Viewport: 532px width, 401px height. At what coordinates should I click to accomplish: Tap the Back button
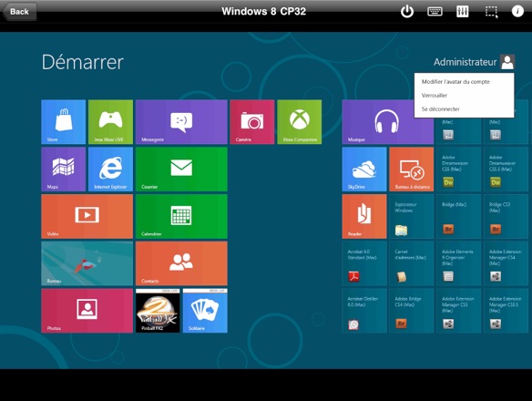pos(19,12)
